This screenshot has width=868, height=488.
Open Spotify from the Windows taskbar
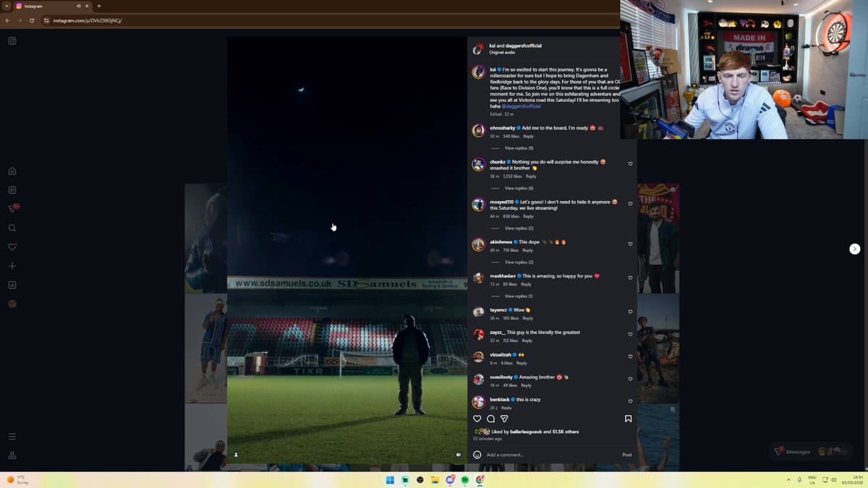pos(465,480)
